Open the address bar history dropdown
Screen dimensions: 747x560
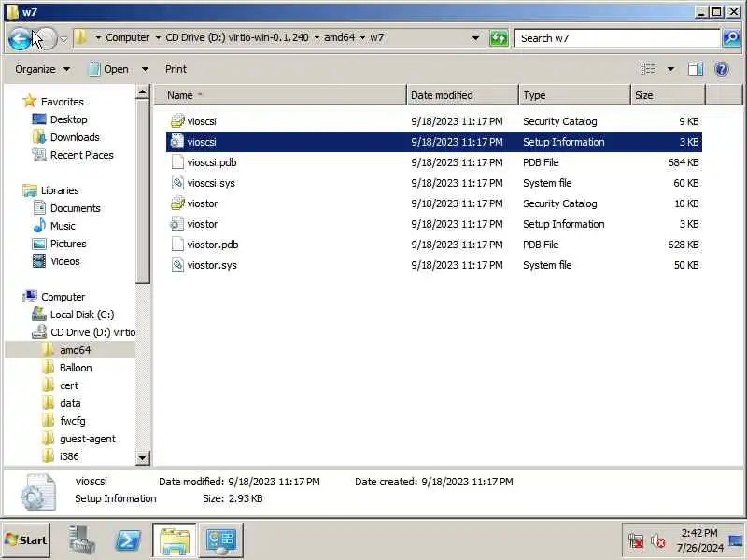coord(475,38)
